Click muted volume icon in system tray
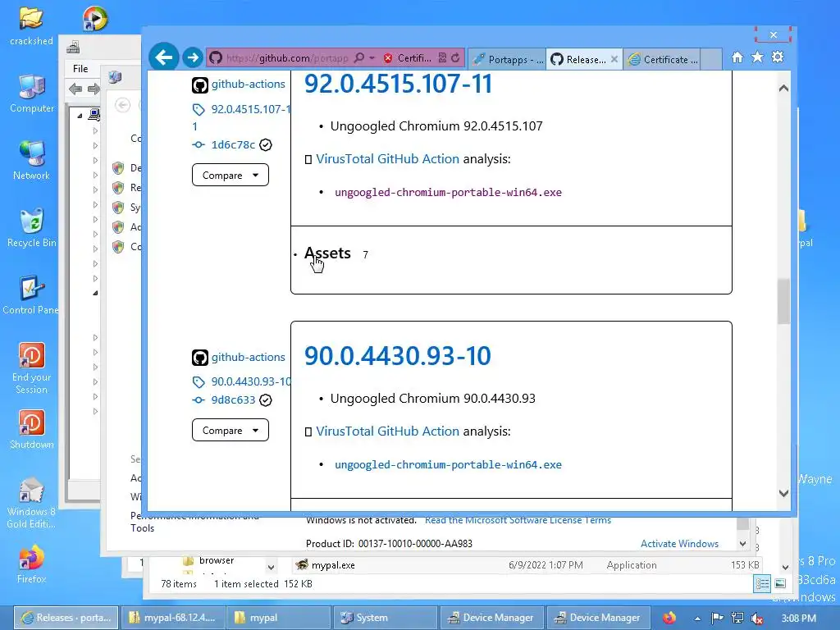 [757, 619]
